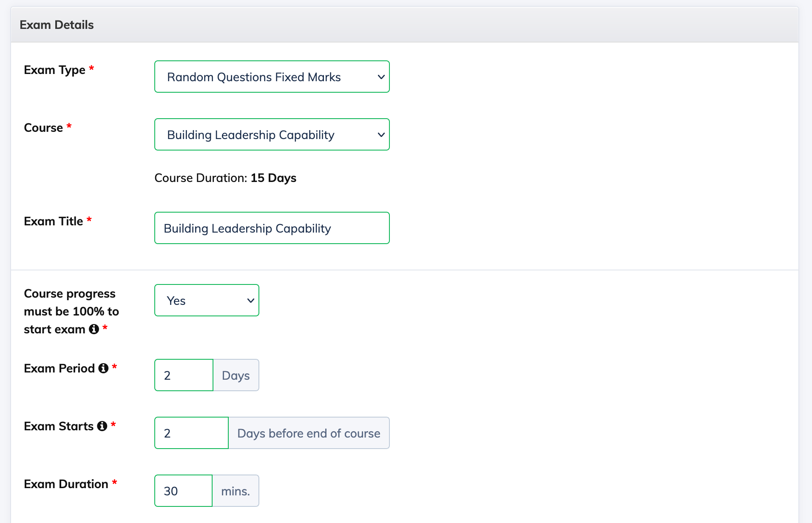
Task: Click info icon next to Exam Period
Action: point(103,368)
